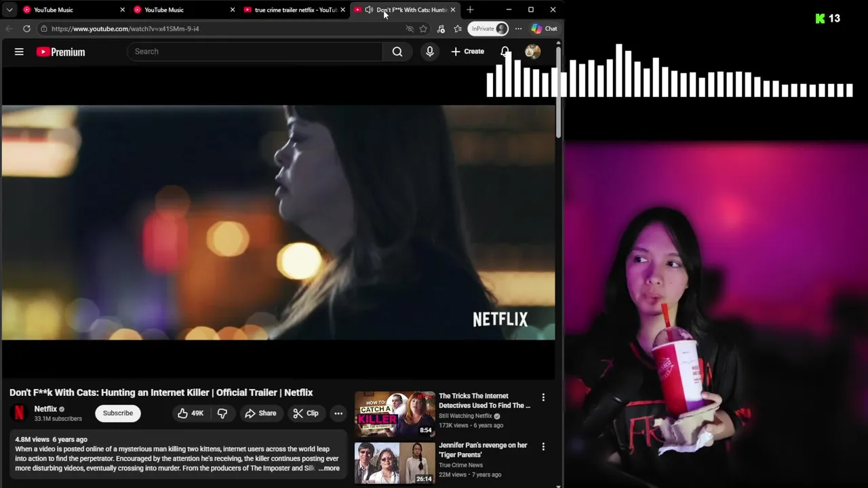Click the YouTube search input field
Viewport: 868px width, 488px height.
[x=256, y=52]
